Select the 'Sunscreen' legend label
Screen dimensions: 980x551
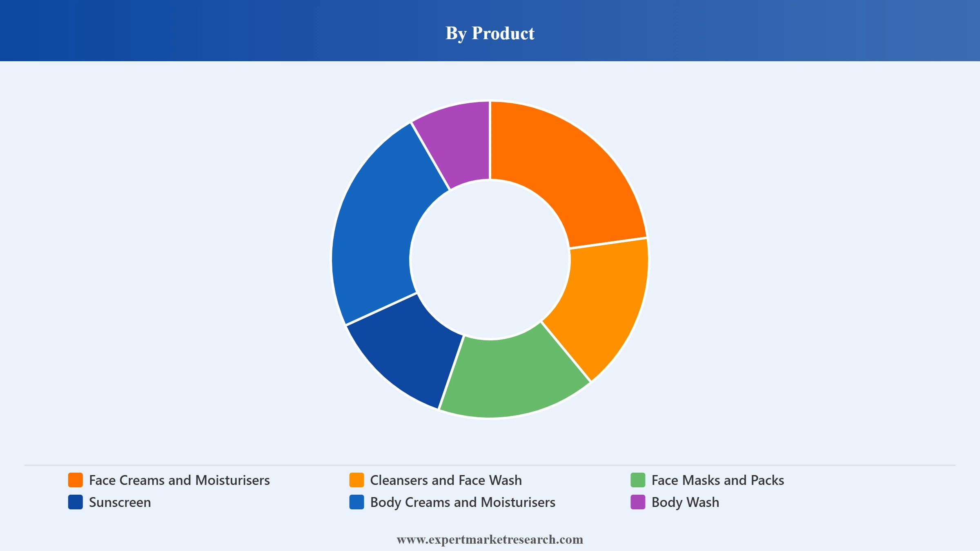coord(120,502)
